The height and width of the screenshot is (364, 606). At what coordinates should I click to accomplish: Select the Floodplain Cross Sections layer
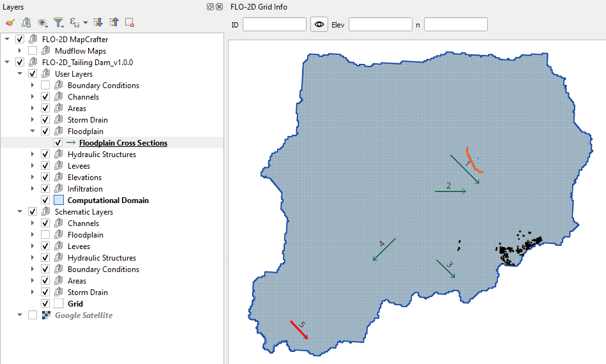[123, 143]
